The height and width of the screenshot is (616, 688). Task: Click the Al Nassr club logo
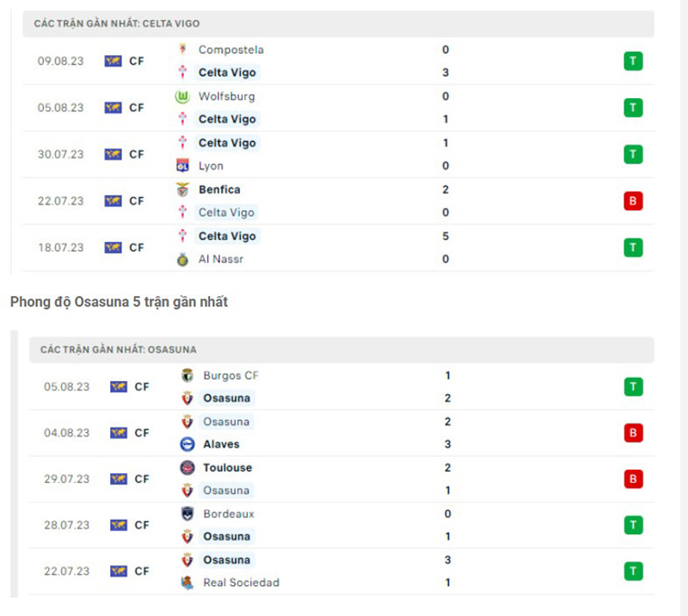tap(182, 258)
